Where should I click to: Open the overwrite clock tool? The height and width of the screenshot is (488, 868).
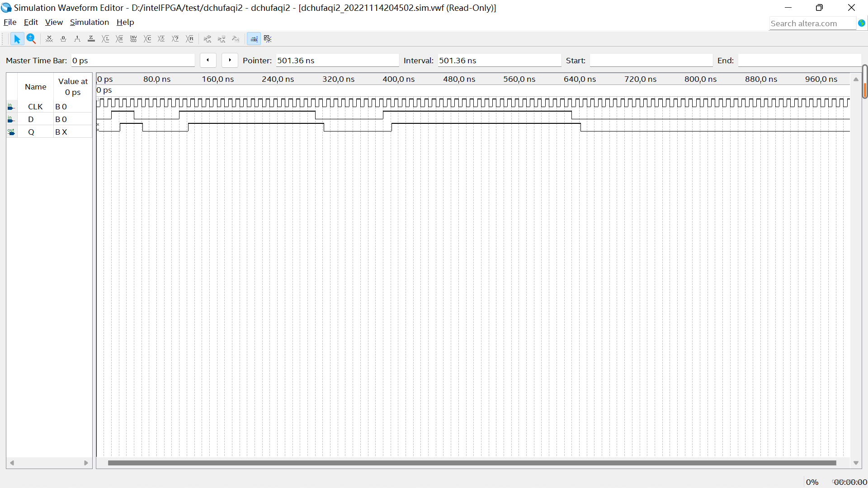[161, 39]
